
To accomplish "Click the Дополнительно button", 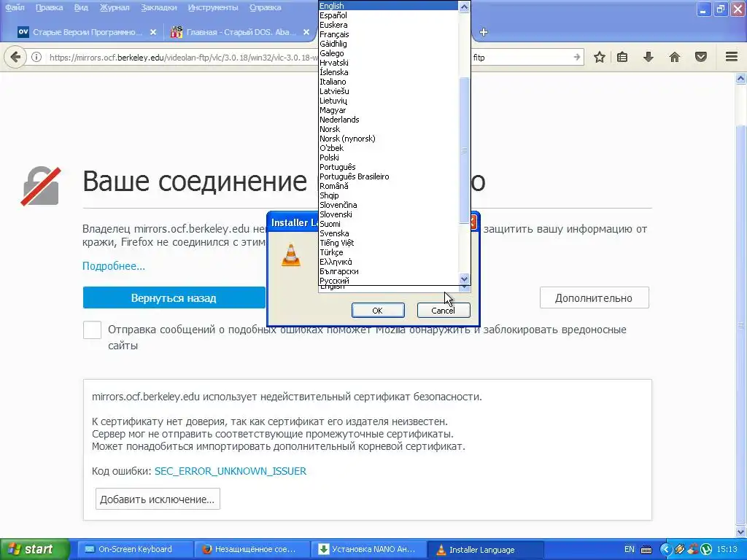I will pyautogui.click(x=594, y=298).
